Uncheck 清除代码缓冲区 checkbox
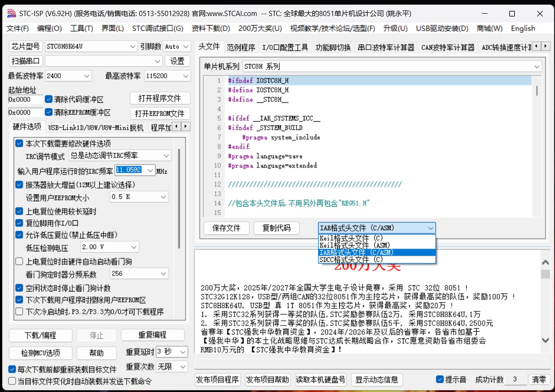 pyautogui.click(x=49, y=100)
